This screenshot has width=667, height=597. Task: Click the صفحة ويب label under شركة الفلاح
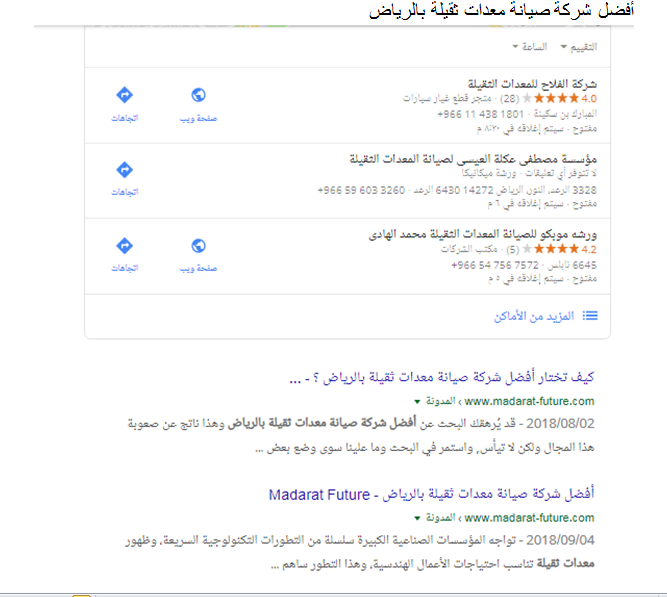click(x=198, y=119)
